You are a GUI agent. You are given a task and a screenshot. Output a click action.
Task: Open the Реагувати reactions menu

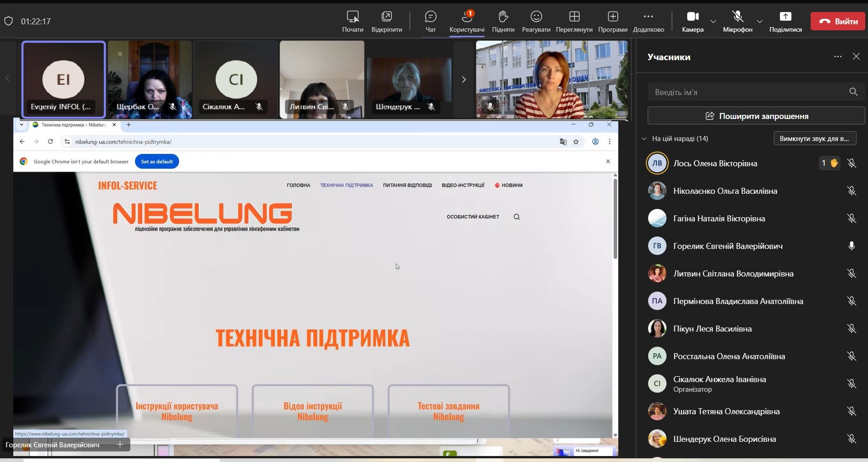tap(536, 21)
